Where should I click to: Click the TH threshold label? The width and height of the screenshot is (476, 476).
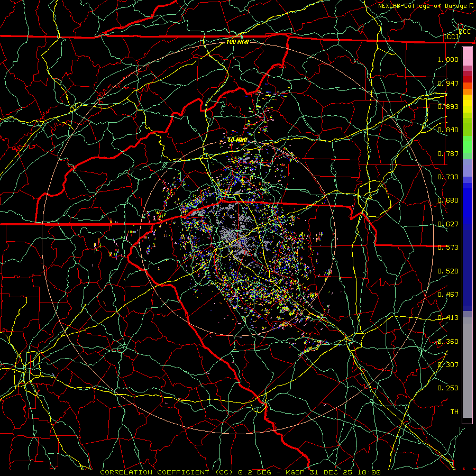pos(454,411)
